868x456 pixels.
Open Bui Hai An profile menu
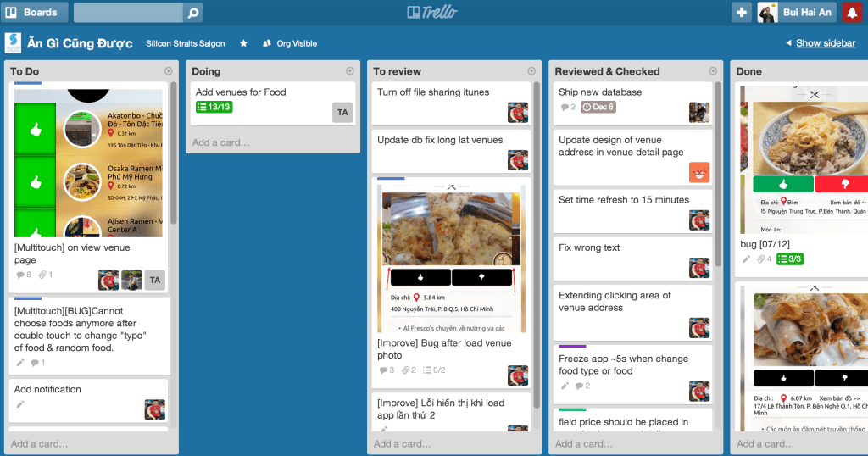(796, 12)
